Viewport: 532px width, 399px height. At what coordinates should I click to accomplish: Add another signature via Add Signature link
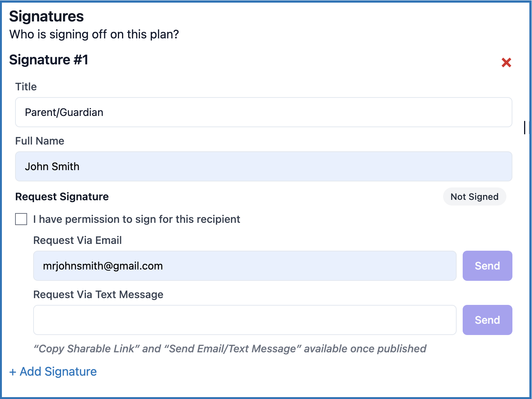[53, 372]
